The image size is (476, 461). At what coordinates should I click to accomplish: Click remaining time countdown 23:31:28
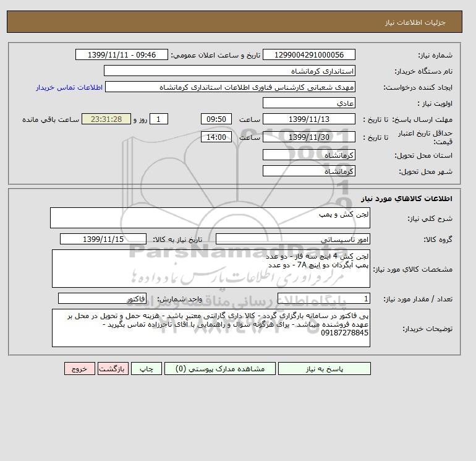[106, 119]
